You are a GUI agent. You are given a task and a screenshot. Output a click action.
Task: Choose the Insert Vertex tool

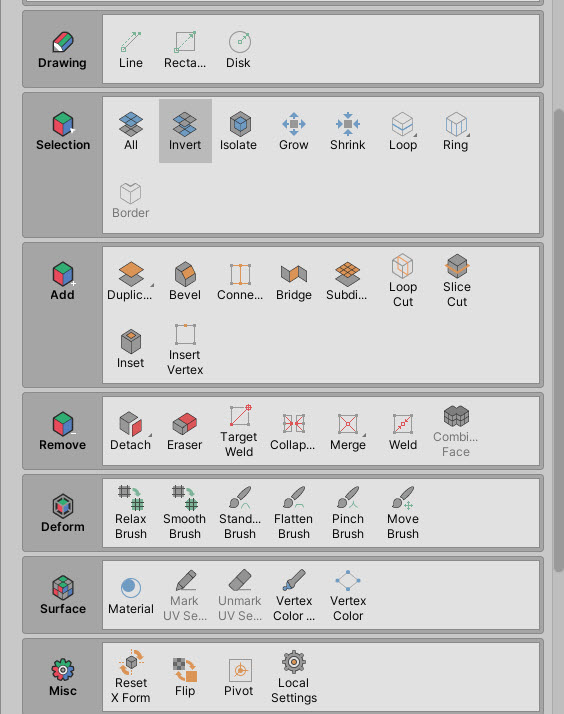coord(185,350)
